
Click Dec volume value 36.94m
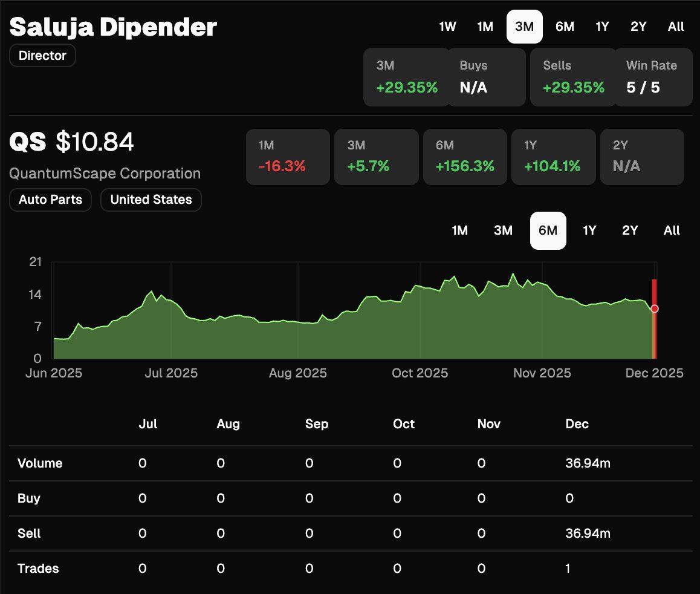pos(588,463)
